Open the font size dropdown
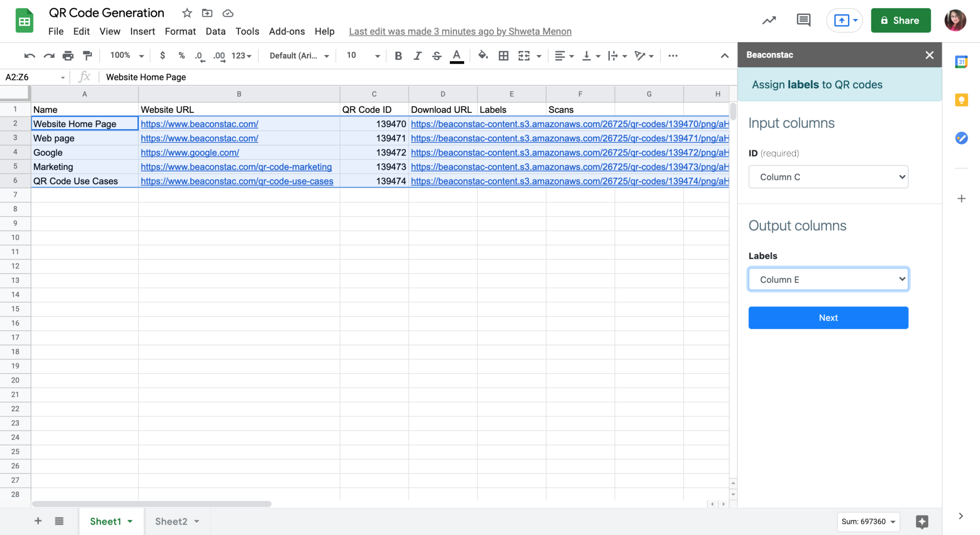This screenshot has width=980, height=535. [361, 55]
